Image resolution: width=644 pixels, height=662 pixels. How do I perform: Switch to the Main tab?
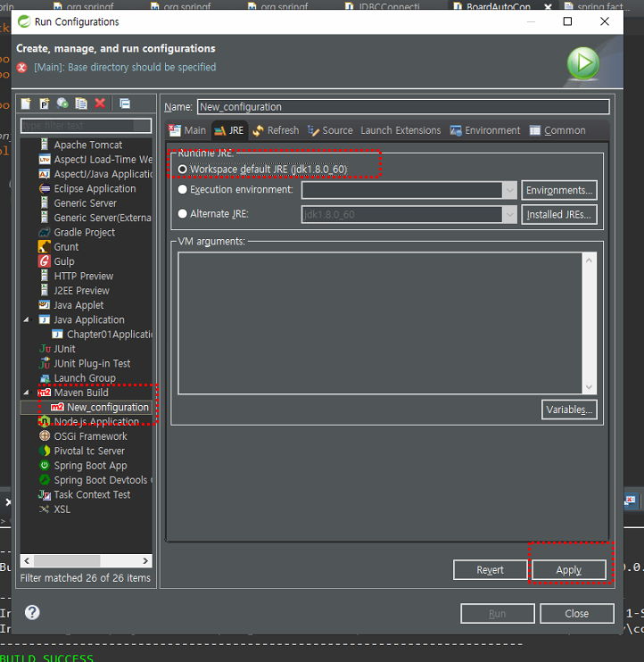[187, 130]
